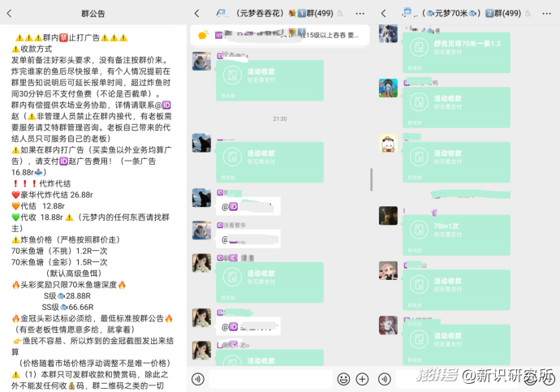
Task: Click the middle chat scrollbar handle
Action: [x=372, y=179]
